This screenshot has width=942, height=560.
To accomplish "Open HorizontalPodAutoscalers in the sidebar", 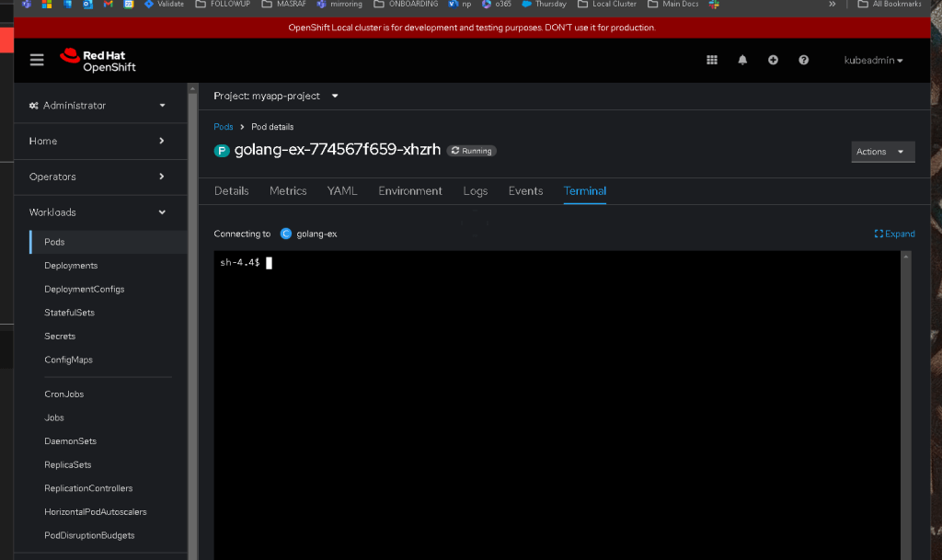I will tap(96, 512).
